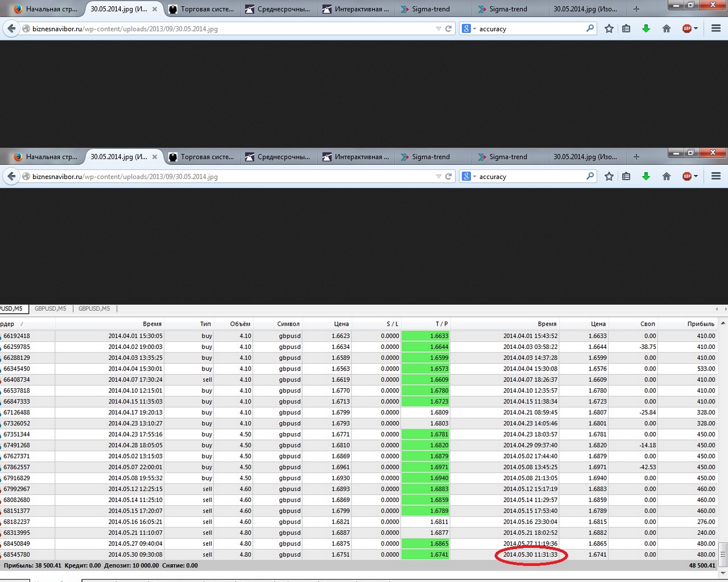This screenshot has height=582, width=728.
Task: Go back in the lower browser window
Action: click(x=11, y=176)
